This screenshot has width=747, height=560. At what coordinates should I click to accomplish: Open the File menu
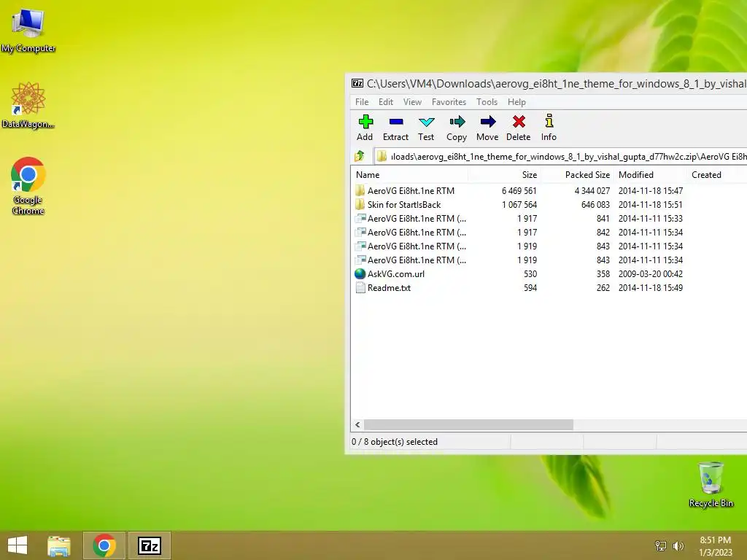pos(362,102)
